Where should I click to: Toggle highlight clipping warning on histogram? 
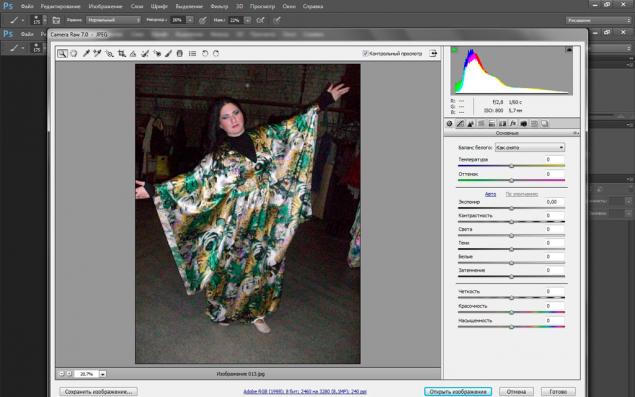pyautogui.click(x=569, y=50)
